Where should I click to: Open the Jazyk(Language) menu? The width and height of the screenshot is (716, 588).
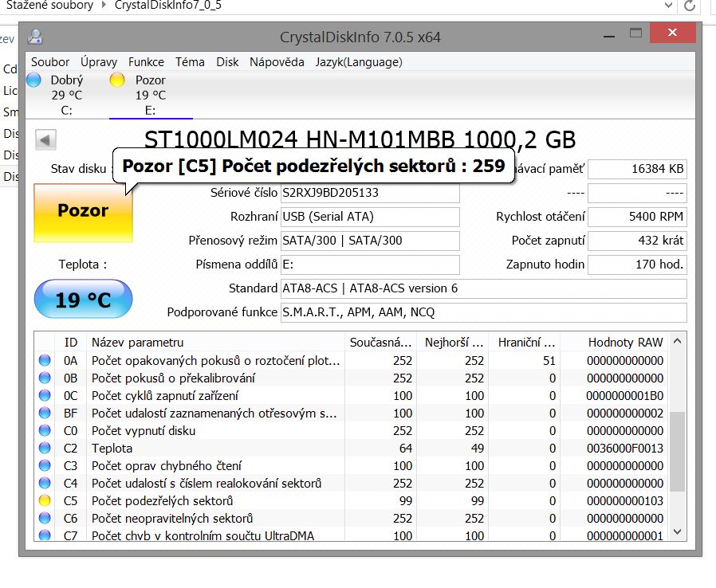359,62
